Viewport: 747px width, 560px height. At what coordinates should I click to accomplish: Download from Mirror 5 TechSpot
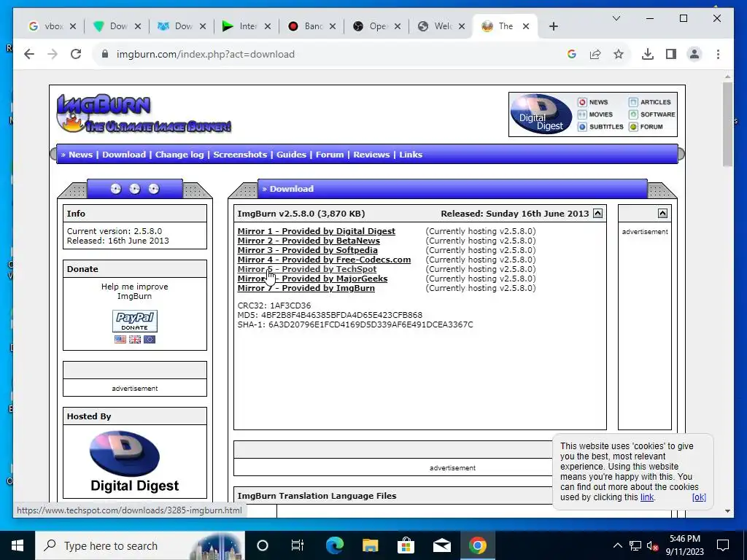point(307,270)
